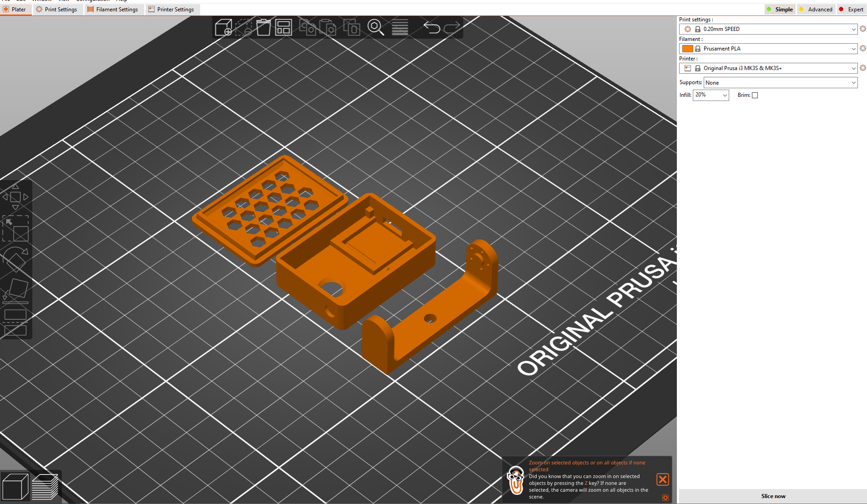Click the Arrange objects icon
Screen dimensions: 867x504
point(283,27)
